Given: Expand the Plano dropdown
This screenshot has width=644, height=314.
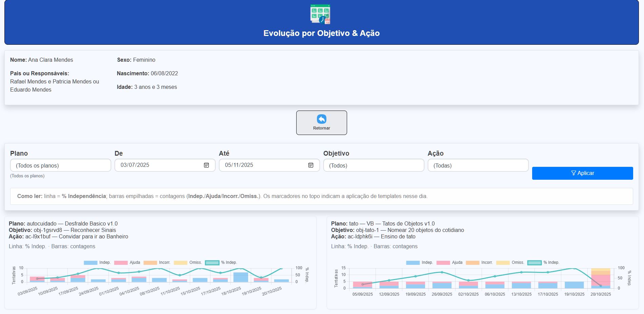Looking at the screenshot, I should point(61,165).
